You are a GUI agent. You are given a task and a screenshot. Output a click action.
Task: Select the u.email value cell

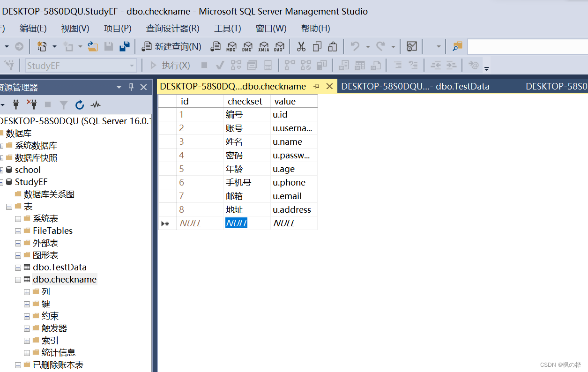(x=293, y=196)
